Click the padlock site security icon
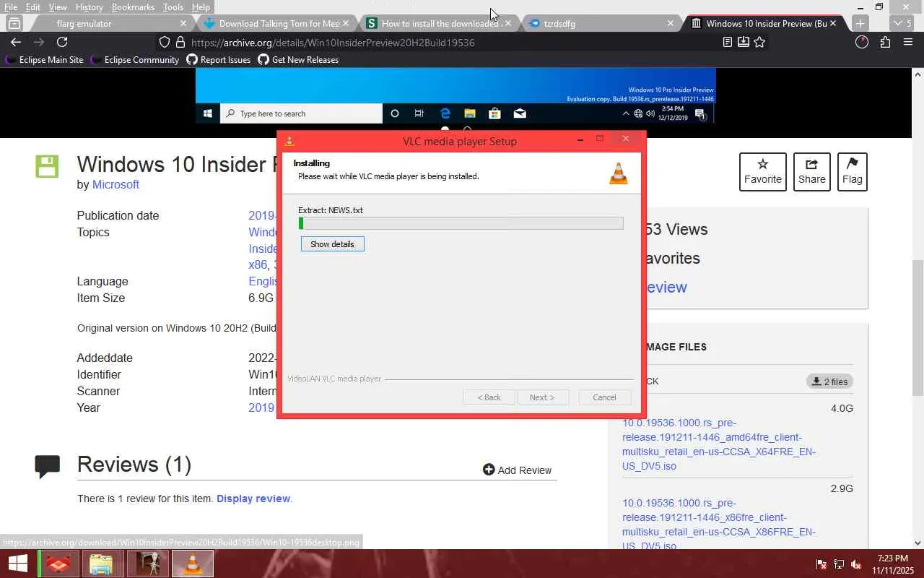The image size is (924, 578). click(180, 42)
